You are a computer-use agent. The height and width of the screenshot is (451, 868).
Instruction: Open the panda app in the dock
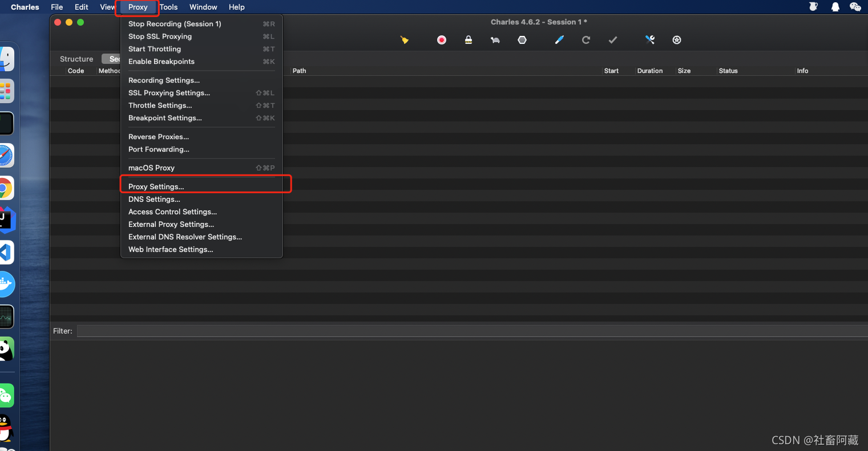coord(6,349)
